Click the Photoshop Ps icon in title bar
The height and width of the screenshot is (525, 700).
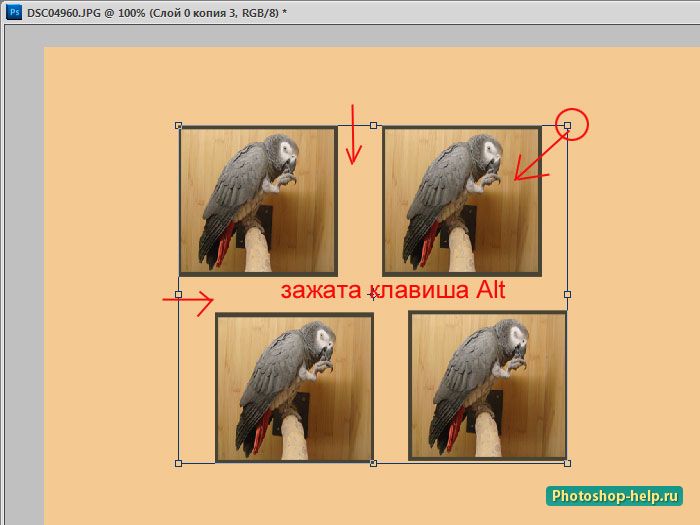[13, 12]
